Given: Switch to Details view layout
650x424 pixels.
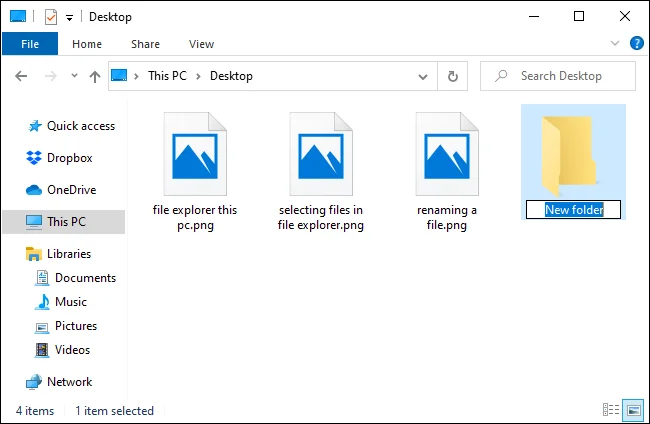Looking at the screenshot, I should 610,410.
